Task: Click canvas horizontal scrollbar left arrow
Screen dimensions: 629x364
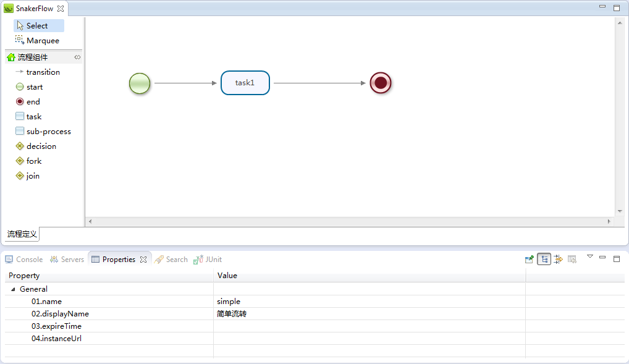Action: pos(90,221)
